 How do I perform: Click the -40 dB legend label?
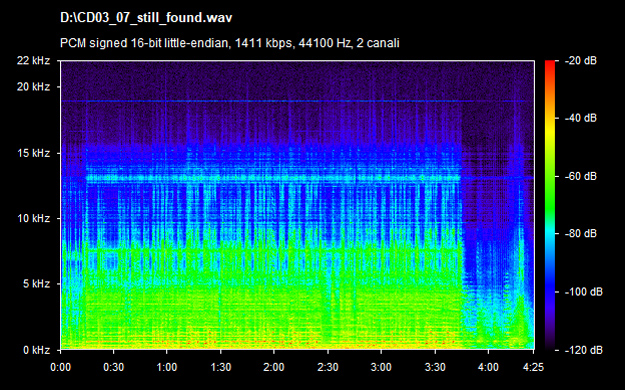coord(581,118)
